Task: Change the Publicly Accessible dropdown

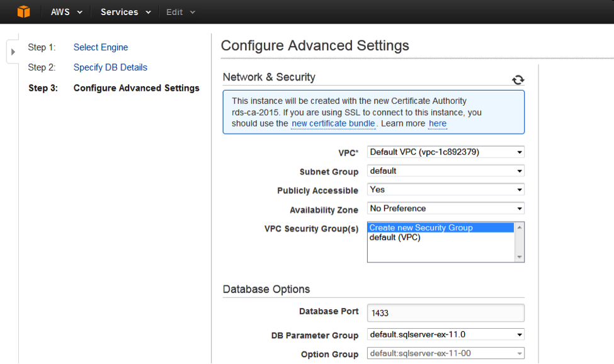Action: click(x=446, y=190)
